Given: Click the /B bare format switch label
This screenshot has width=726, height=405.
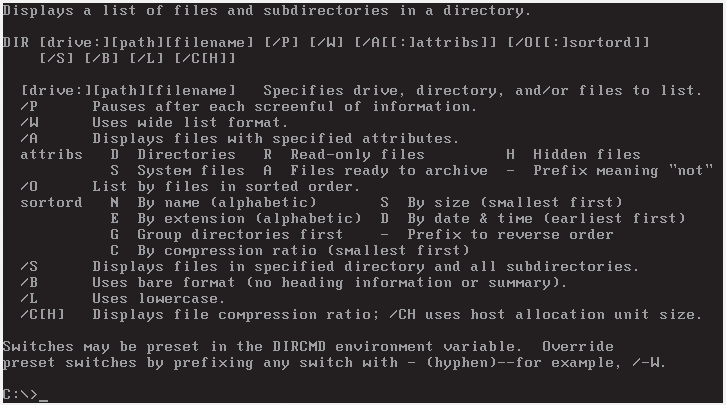Looking at the screenshot, I should (x=29, y=283).
